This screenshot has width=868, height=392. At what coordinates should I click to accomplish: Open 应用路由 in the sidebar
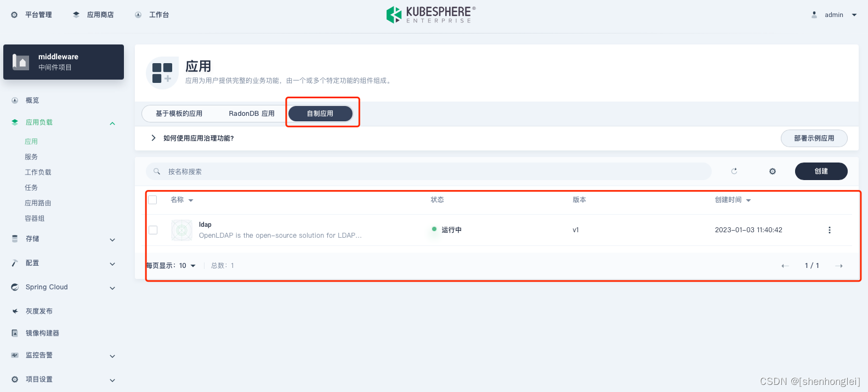coord(38,203)
